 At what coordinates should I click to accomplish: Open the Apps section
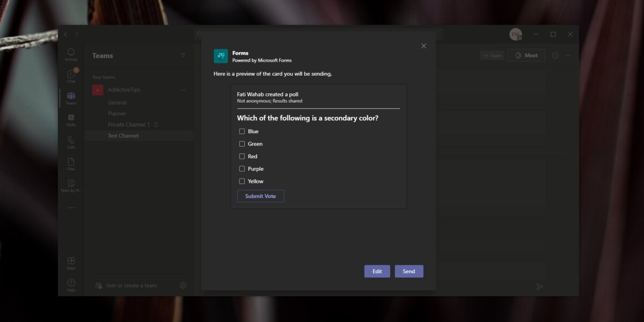[x=71, y=260]
